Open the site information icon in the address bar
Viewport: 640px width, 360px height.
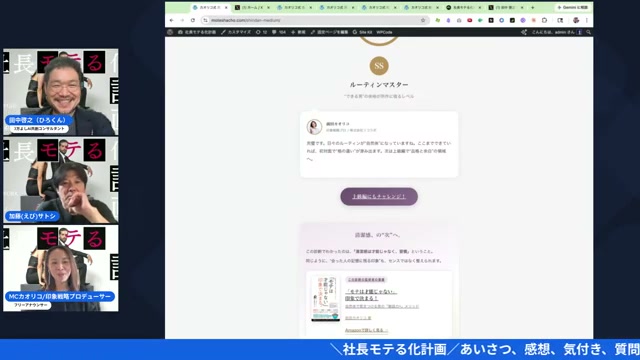click(206, 20)
